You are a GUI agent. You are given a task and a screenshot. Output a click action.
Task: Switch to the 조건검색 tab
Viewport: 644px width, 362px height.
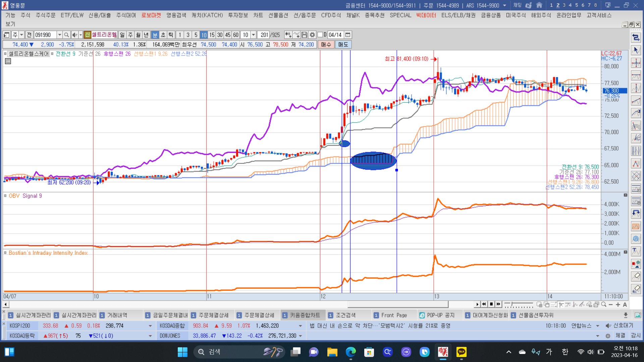click(345, 315)
